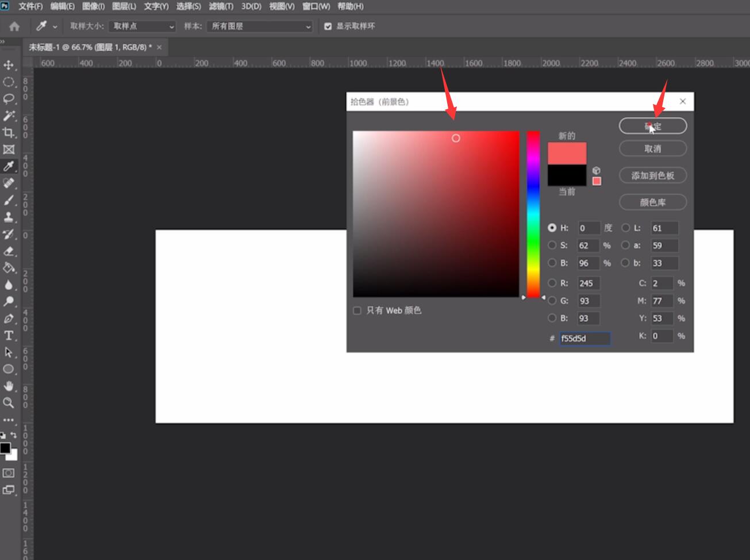Click the 添加到色板 button
This screenshot has width=750, height=560.
tap(653, 175)
